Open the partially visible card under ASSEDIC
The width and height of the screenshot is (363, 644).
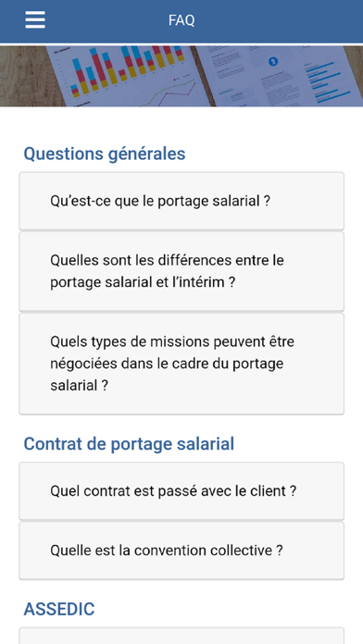click(x=181, y=636)
